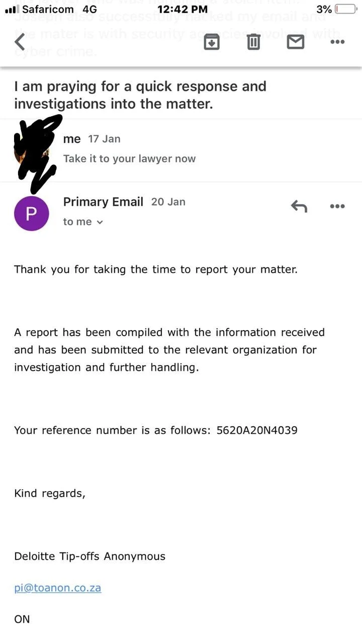Open the "Take it to your lawyer now" snippet

129,159
